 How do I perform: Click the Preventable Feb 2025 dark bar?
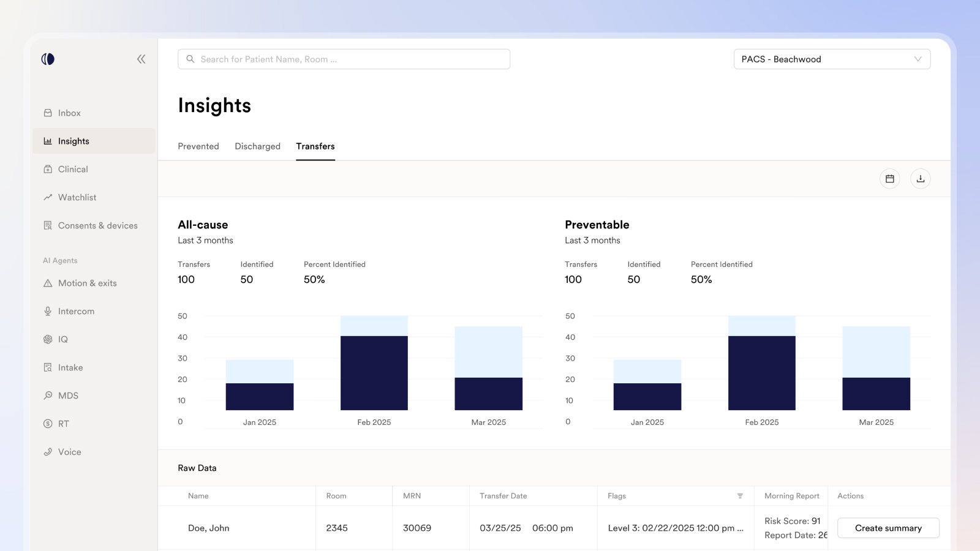762,373
